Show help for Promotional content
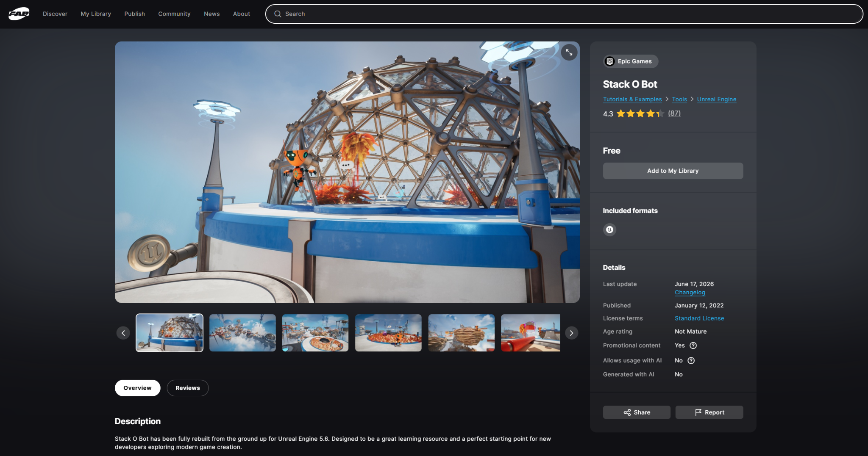868x456 pixels. click(693, 345)
